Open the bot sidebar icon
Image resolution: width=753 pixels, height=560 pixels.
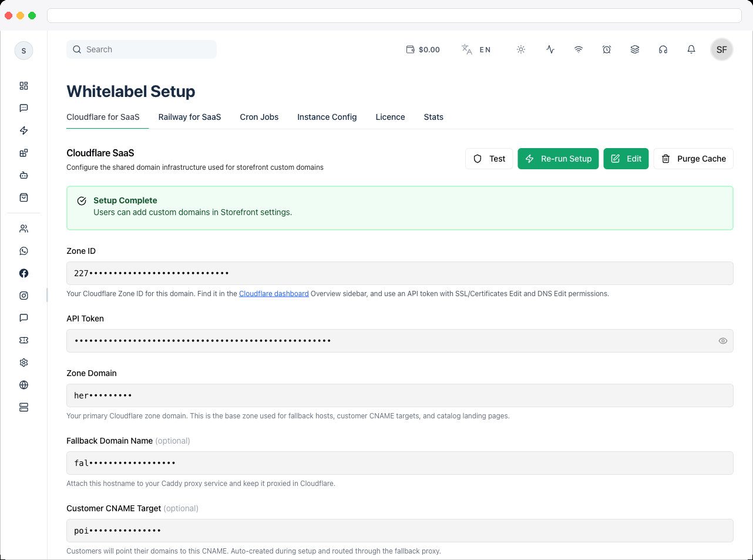pos(23,175)
